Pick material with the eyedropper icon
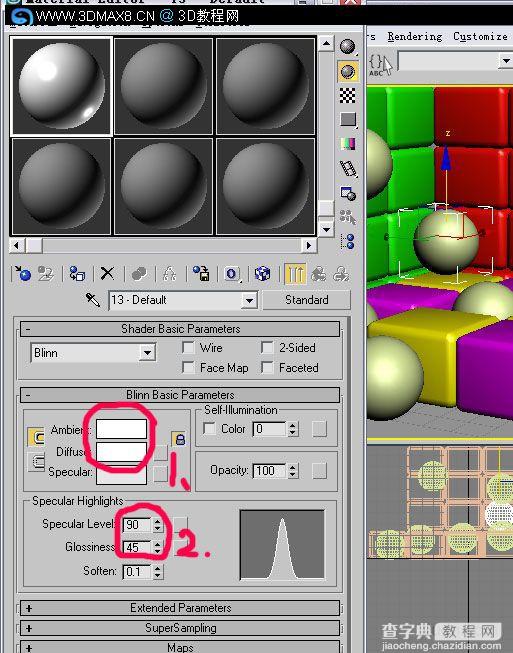Screen dimensions: 513x653 (92, 299)
